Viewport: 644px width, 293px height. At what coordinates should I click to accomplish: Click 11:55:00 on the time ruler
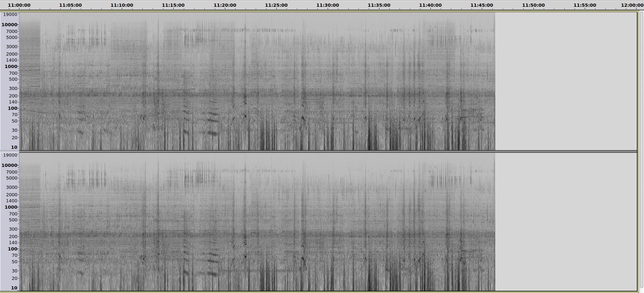pos(584,5)
